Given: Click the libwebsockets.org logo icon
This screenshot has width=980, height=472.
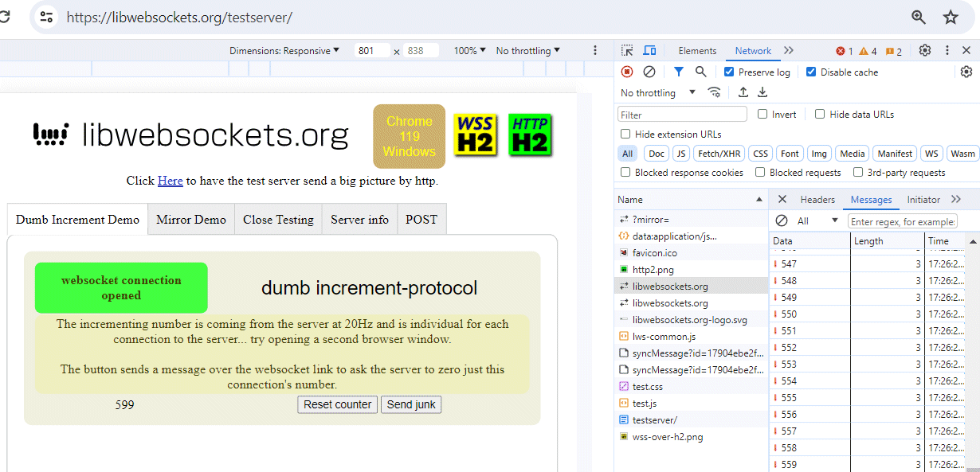Looking at the screenshot, I should coord(51,135).
